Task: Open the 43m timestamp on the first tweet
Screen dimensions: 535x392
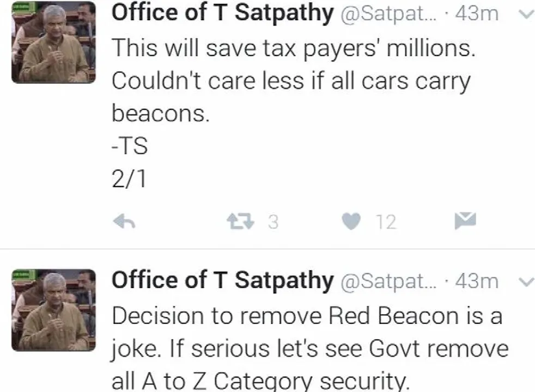Action: [x=477, y=14]
